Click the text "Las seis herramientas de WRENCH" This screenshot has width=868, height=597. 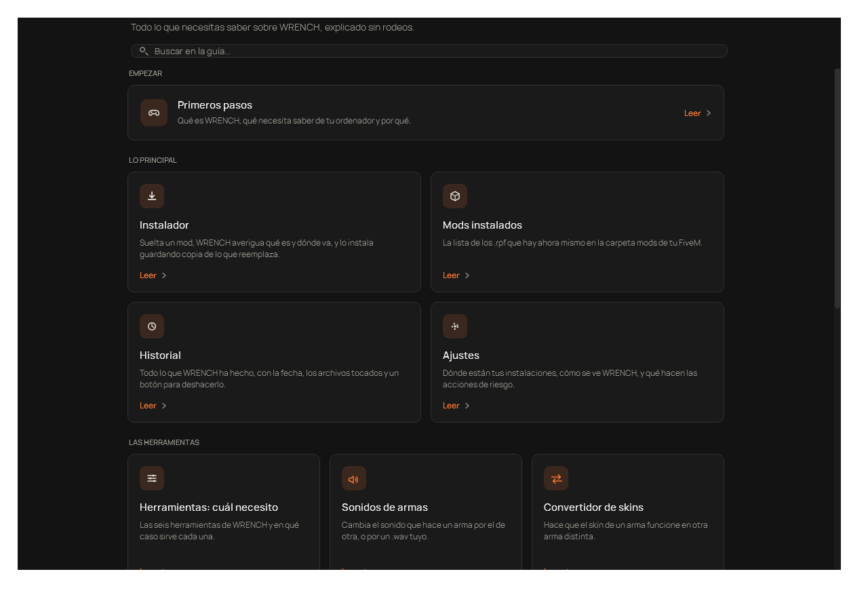pos(219,531)
